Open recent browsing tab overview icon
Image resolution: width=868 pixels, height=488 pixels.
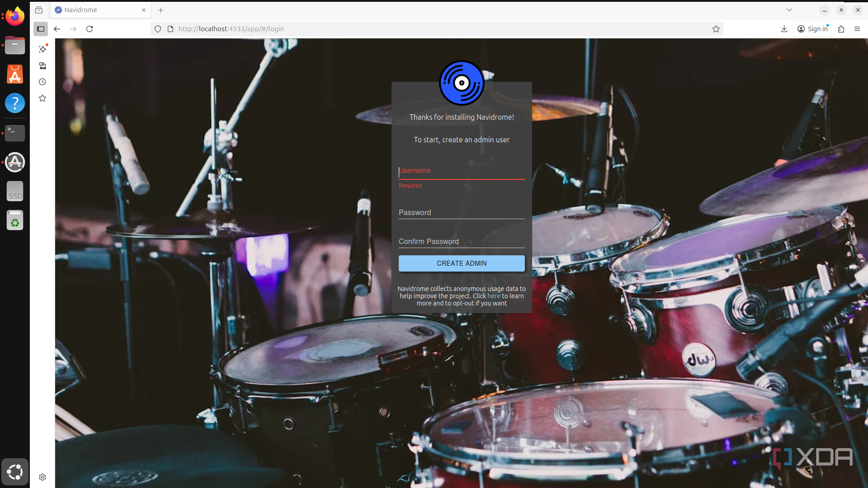[39, 10]
